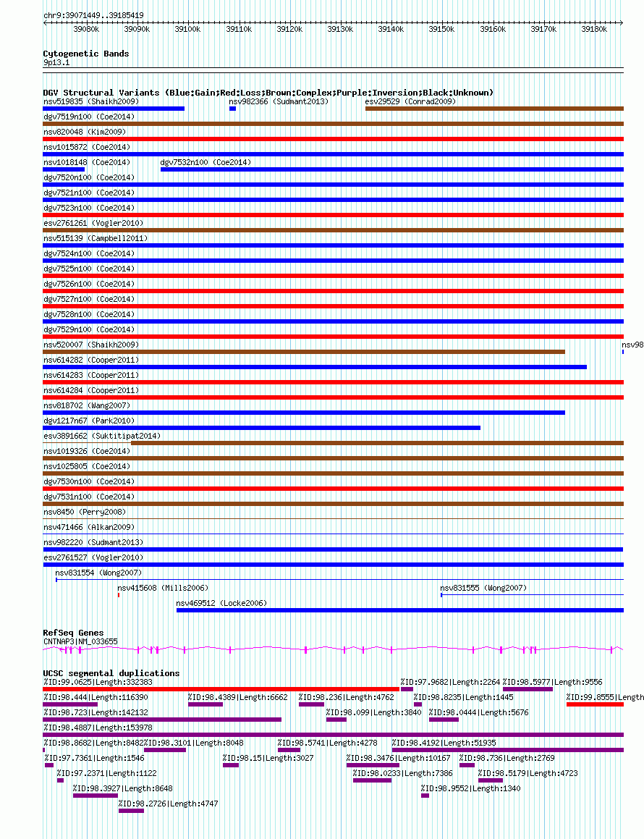Select %ID:98.0444|Length:5676 duplication
Screen dimensions: 644x839
[478, 713]
